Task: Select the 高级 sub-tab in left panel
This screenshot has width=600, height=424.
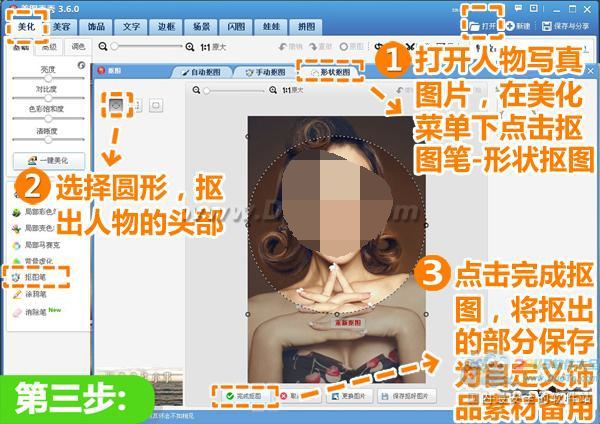Action: click(x=49, y=47)
